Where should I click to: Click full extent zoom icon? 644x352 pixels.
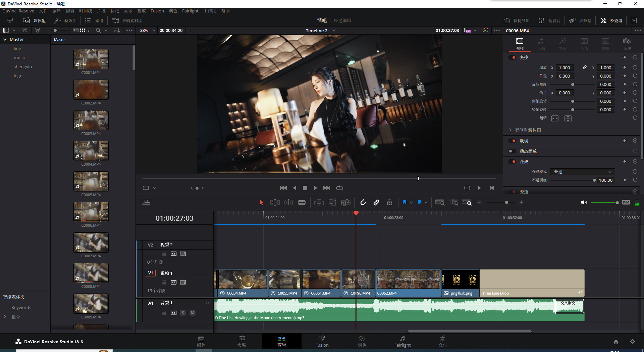click(440, 203)
